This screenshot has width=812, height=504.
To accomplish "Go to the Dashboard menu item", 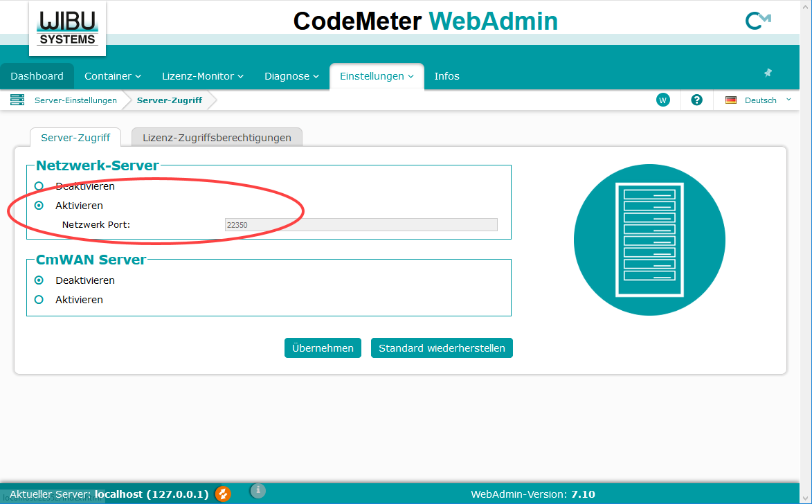I will pyautogui.click(x=37, y=76).
